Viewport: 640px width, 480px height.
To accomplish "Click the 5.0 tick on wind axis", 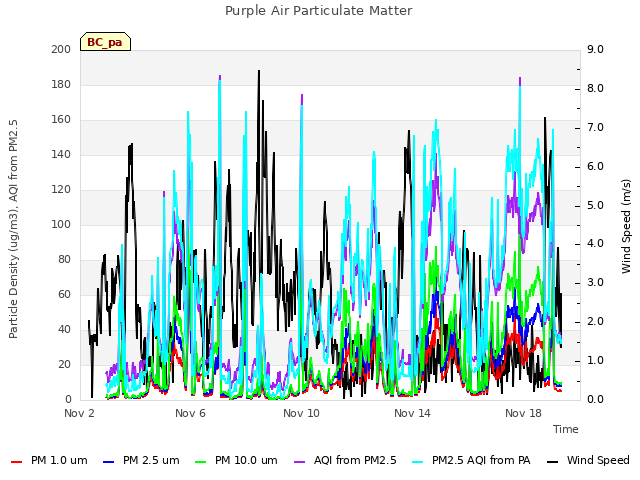I will tap(596, 205).
